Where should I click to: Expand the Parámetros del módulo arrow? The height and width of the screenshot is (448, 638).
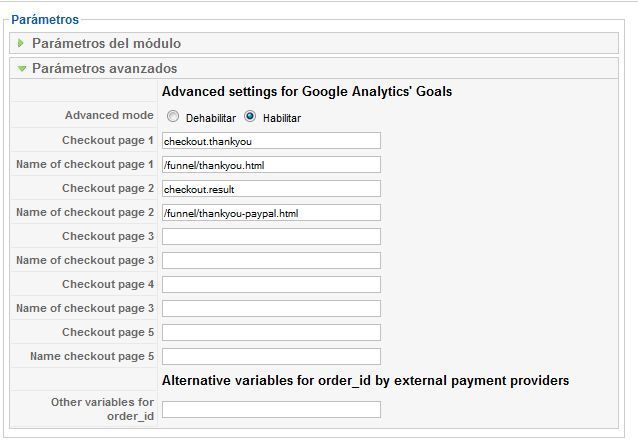click(20, 43)
